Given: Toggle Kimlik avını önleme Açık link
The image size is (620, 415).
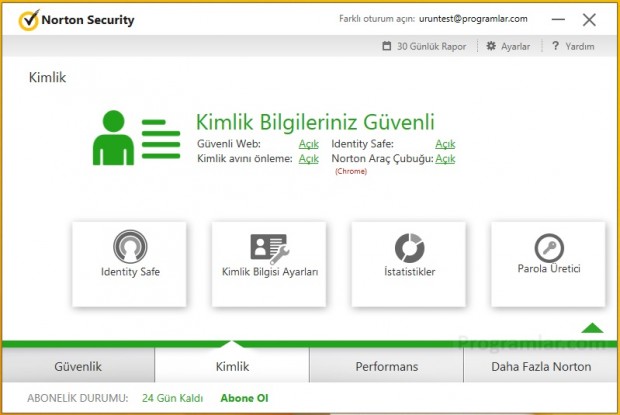Looking at the screenshot, I should [308, 158].
